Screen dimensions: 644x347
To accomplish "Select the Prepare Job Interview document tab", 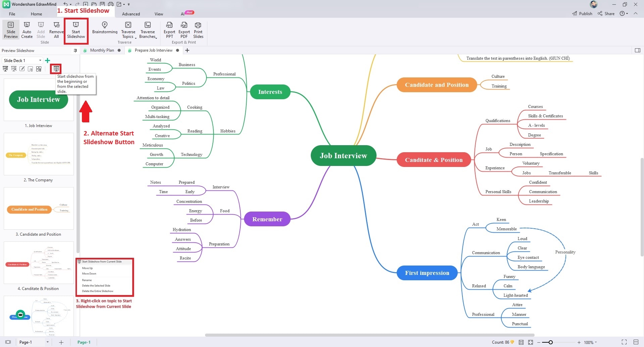I will pyautogui.click(x=154, y=50).
